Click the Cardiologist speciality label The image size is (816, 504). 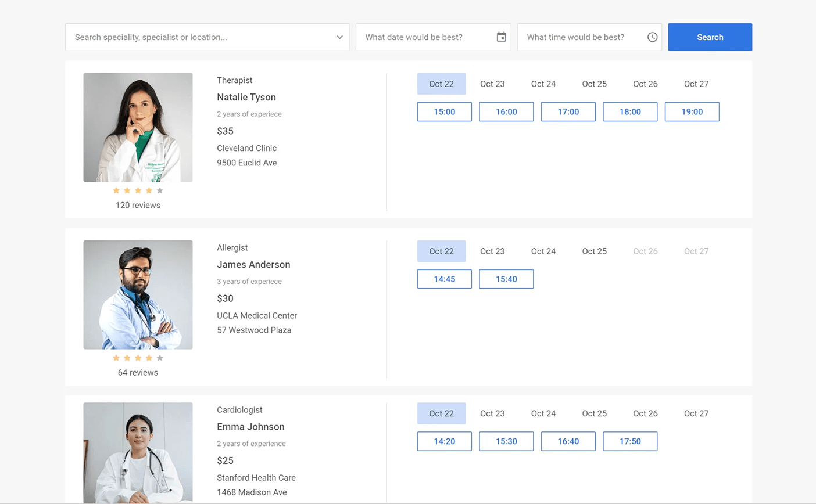point(239,409)
